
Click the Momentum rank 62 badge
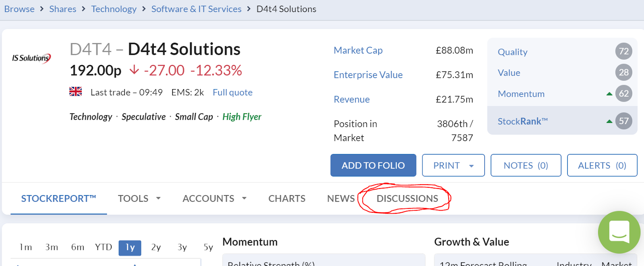click(624, 94)
